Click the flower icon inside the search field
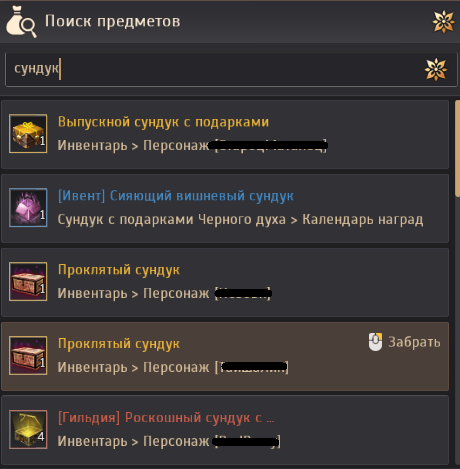Viewport: 460px width, 469px height. pyautogui.click(x=436, y=69)
